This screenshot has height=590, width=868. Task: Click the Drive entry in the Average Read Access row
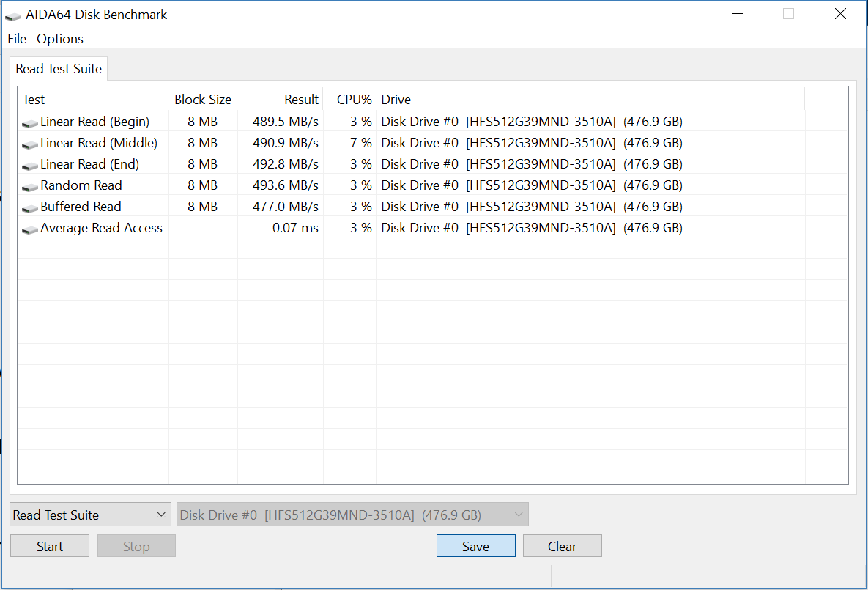click(x=532, y=228)
